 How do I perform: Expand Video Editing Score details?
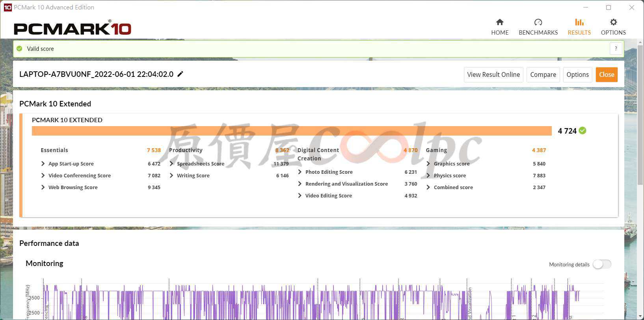[x=300, y=195]
